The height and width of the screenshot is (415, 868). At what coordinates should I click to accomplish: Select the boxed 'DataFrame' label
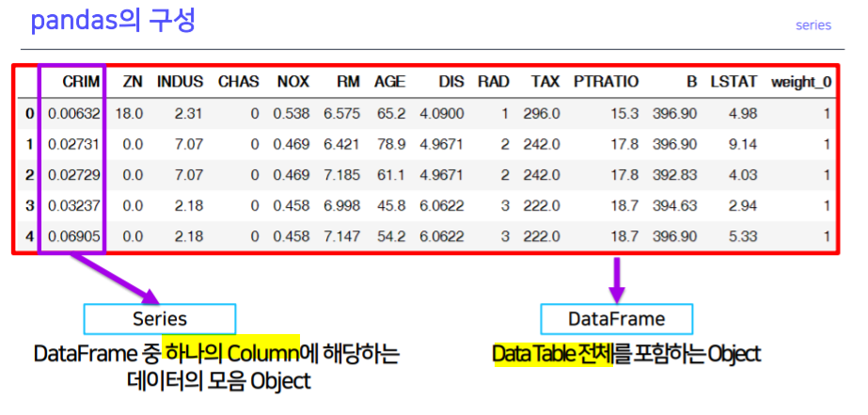pos(617,319)
